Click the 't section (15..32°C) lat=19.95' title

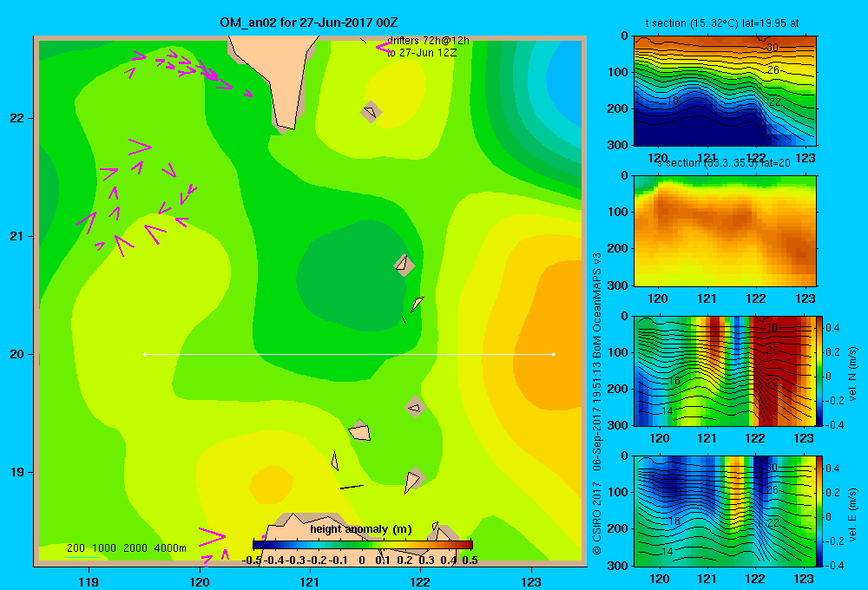pos(722,23)
